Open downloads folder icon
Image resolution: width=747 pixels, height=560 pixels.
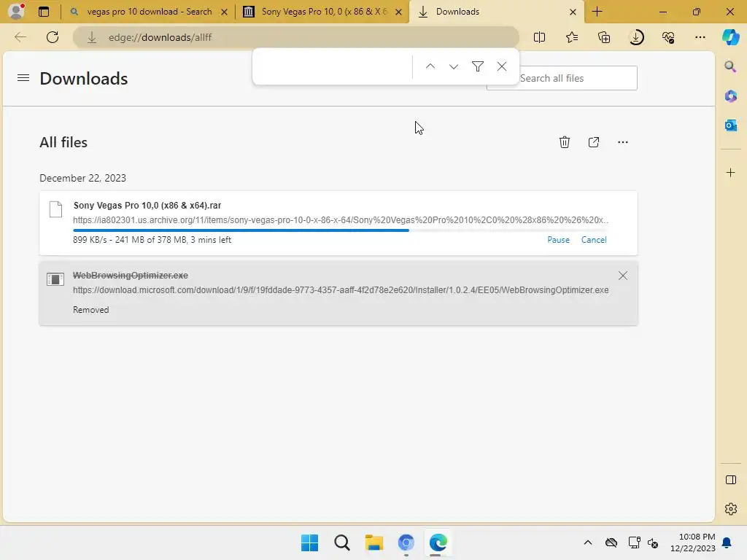click(594, 142)
